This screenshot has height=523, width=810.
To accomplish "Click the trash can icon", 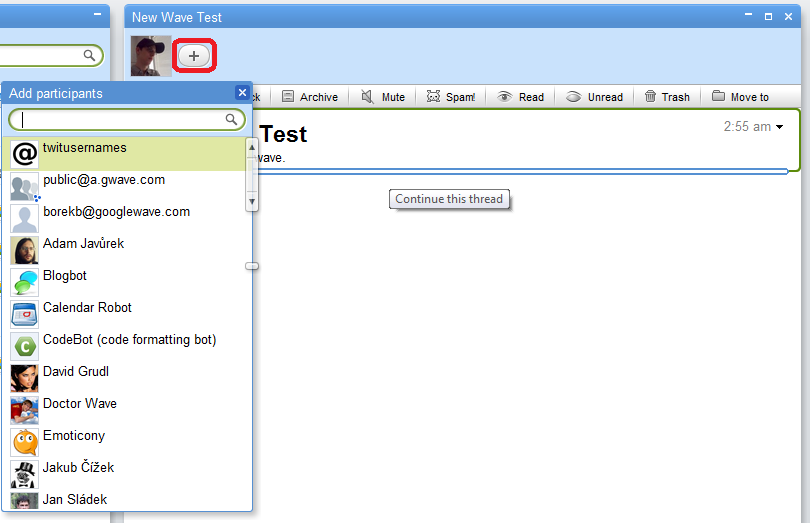I will point(650,96).
